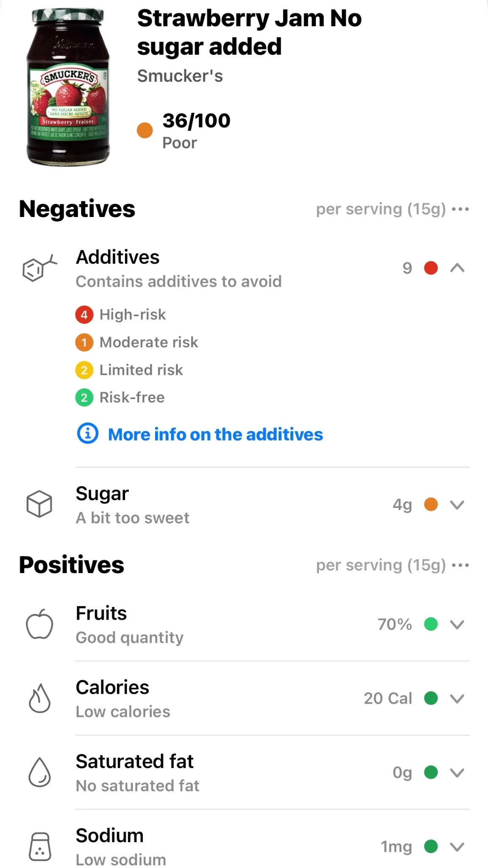Tap the fruits apple icon
488x868 pixels.
pos(39,624)
